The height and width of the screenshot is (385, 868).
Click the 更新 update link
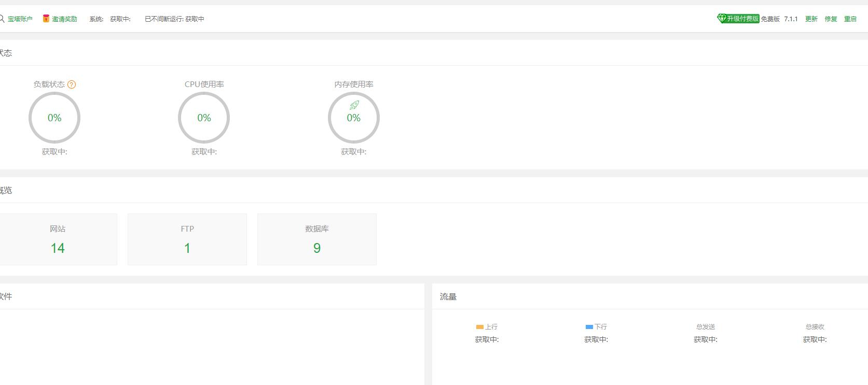(x=811, y=19)
